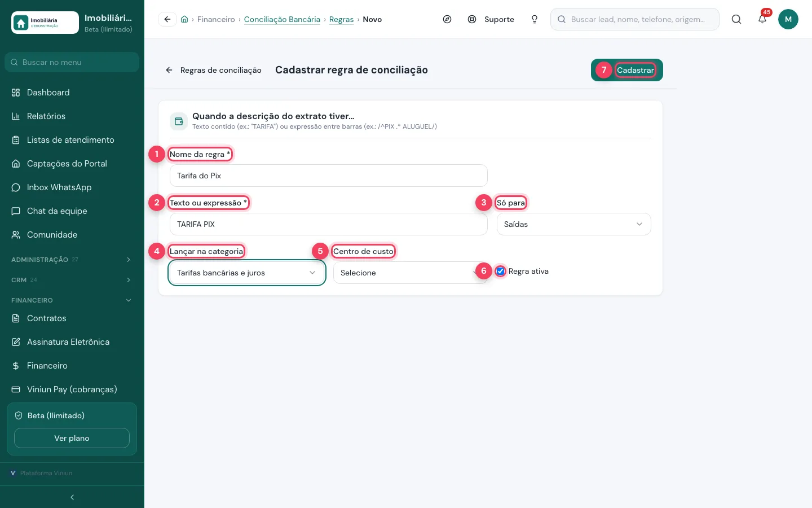Screen dimensions: 812x508
Task: Go back to Regras de conciliação
Action: click(x=213, y=70)
